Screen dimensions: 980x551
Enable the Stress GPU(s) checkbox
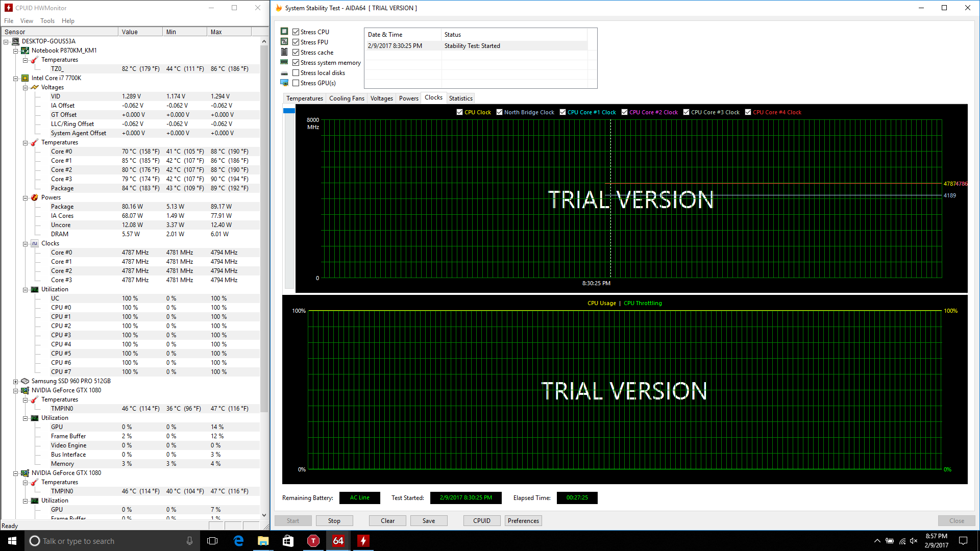[x=296, y=83]
